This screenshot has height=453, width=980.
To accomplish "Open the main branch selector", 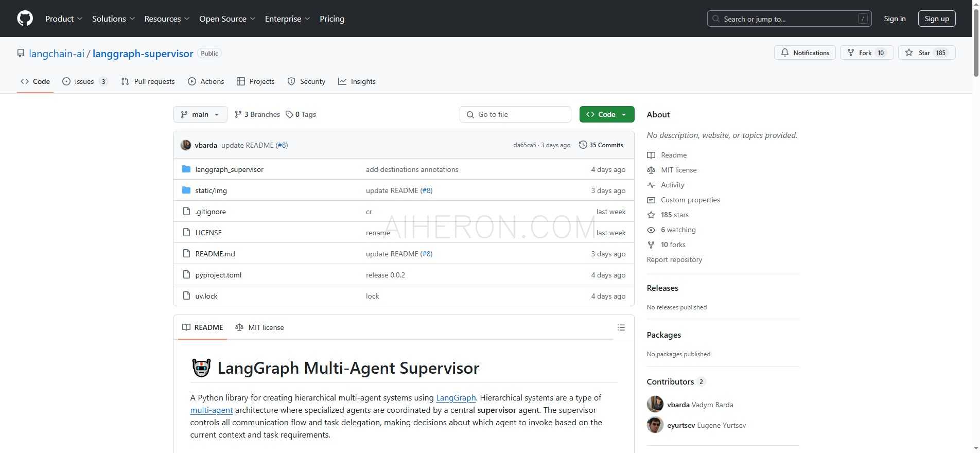I will pos(200,114).
